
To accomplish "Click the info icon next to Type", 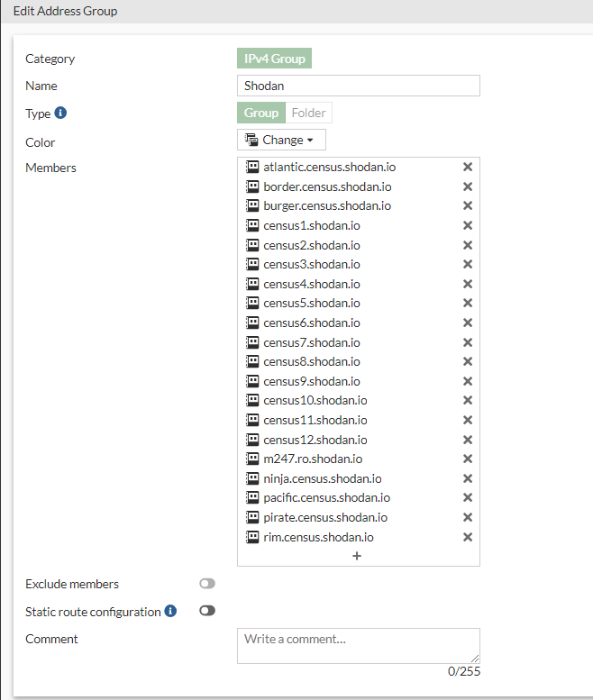I will click(x=60, y=113).
